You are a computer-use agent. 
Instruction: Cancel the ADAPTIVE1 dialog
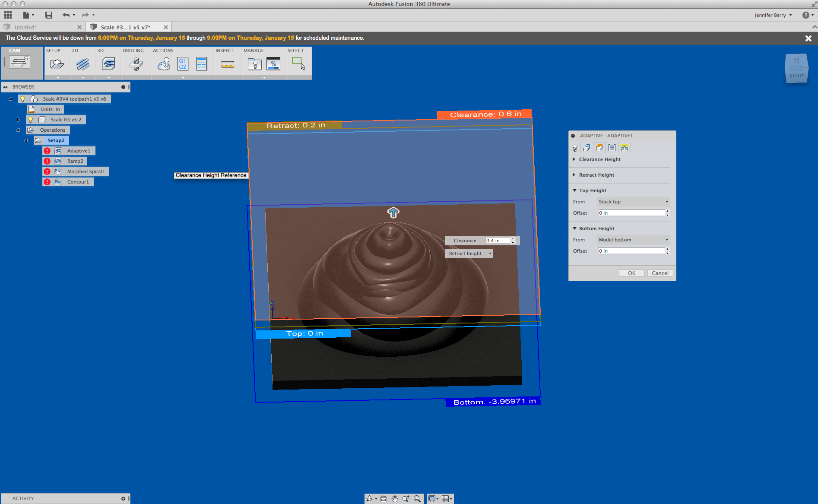point(659,273)
